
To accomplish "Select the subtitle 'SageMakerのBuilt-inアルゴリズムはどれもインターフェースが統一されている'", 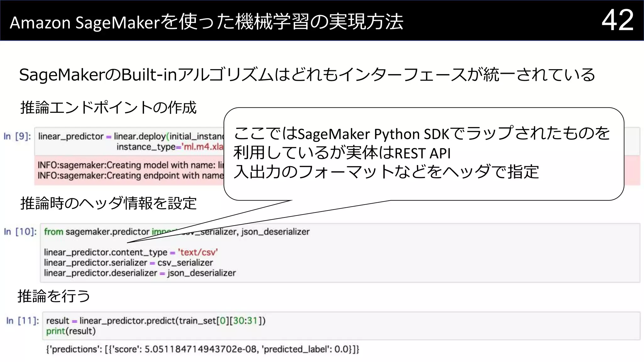I will click(x=307, y=75).
